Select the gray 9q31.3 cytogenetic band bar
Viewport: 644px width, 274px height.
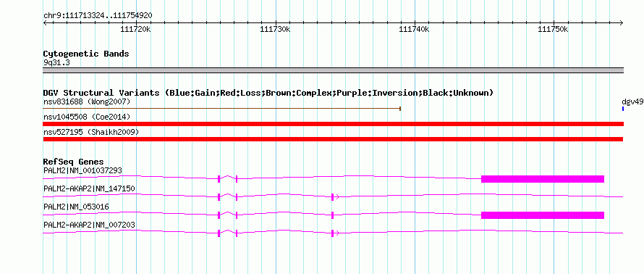pyautogui.click(x=333, y=70)
